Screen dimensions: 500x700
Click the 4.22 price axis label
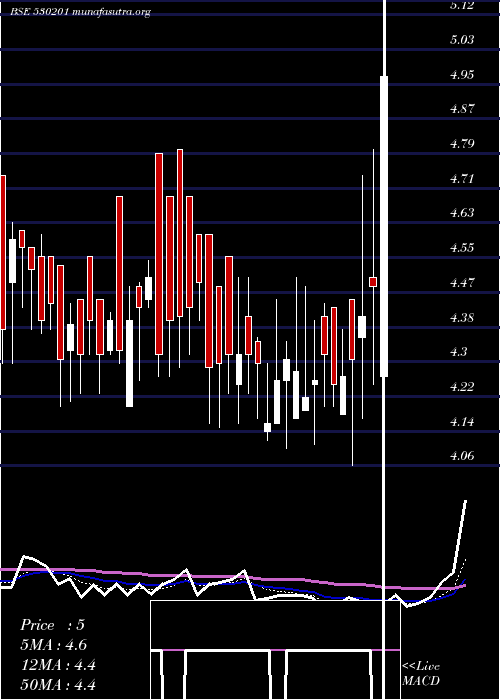tap(462, 387)
